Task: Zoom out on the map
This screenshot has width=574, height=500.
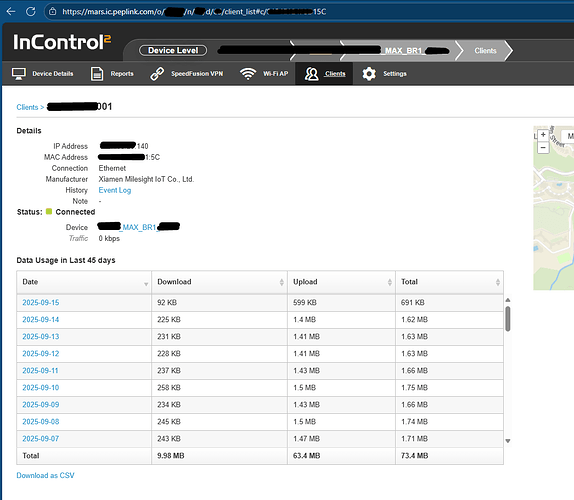Action: (543, 148)
